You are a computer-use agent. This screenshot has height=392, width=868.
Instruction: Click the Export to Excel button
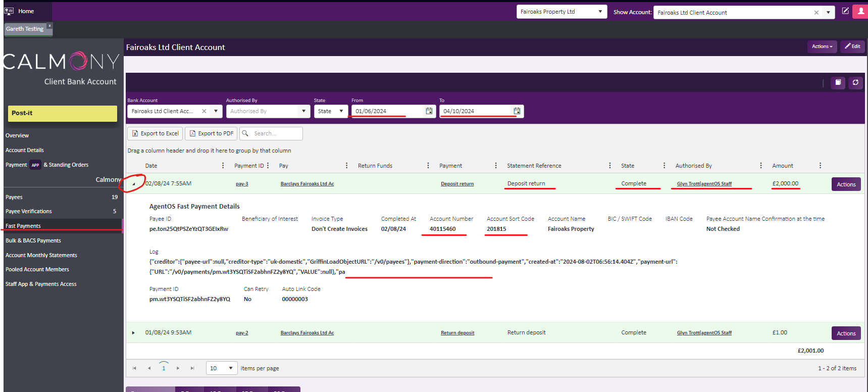[155, 133]
